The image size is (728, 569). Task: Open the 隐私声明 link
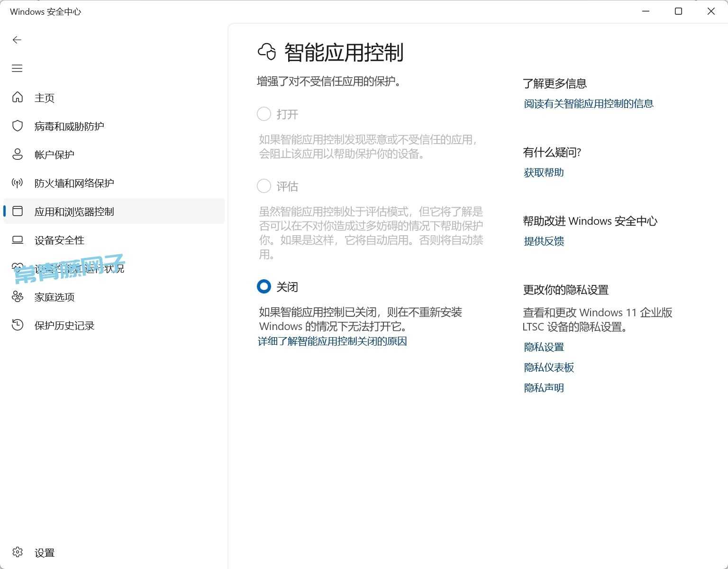[x=544, y=388]
